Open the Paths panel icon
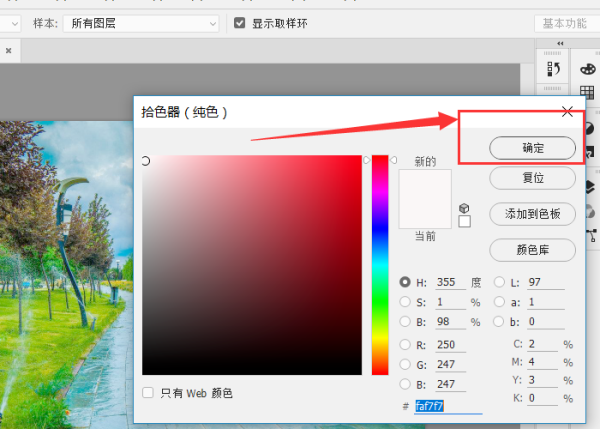The image size is (600, 429). pos(592,235)
